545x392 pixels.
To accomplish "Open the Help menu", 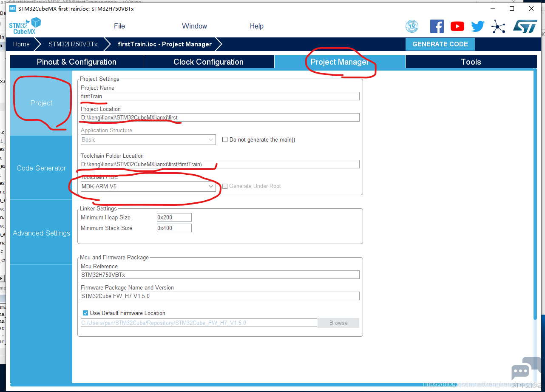I will tap(257, 26).
